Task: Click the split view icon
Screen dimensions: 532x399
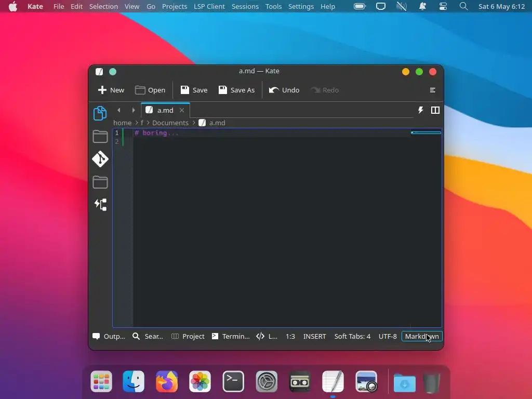Action: click(x=435, y=110)
